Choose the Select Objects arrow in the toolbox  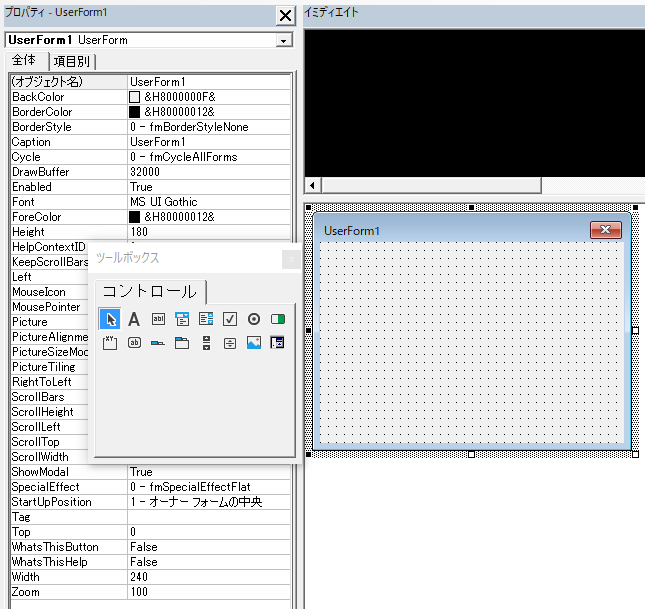pyautogui.click(x=110, y=319)
